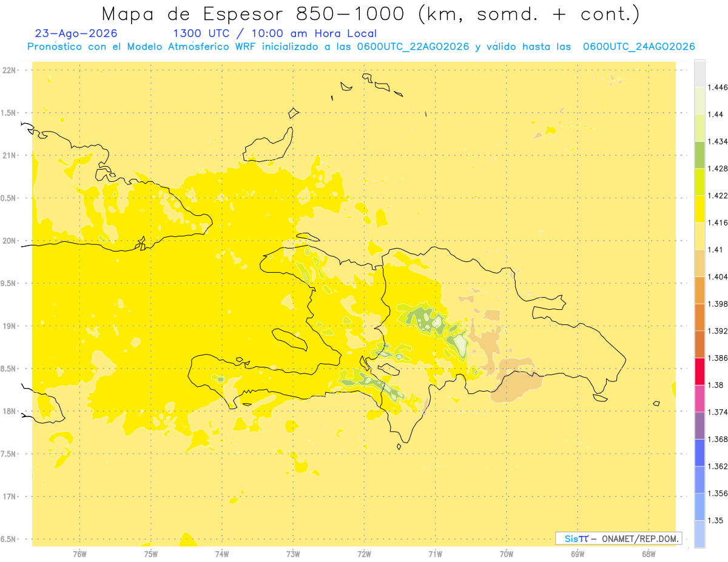Click the '20N' latitude label
Screen dimensions: 728x562
(9, 241)
